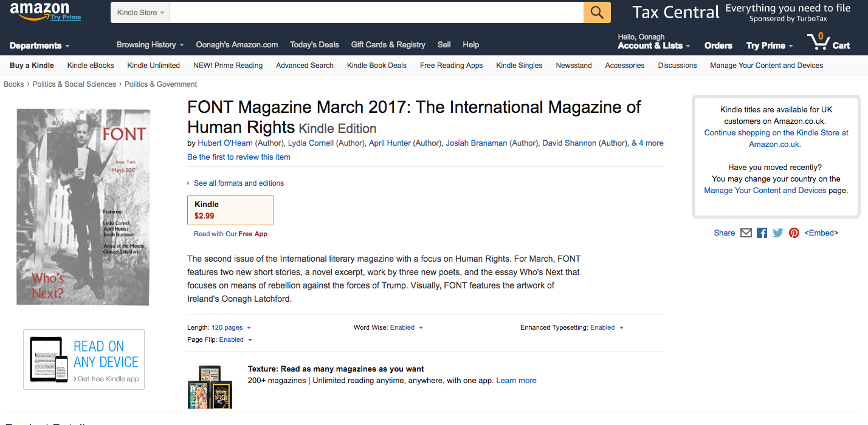
Task: Click the Embed link
Action: coord(821,233)
